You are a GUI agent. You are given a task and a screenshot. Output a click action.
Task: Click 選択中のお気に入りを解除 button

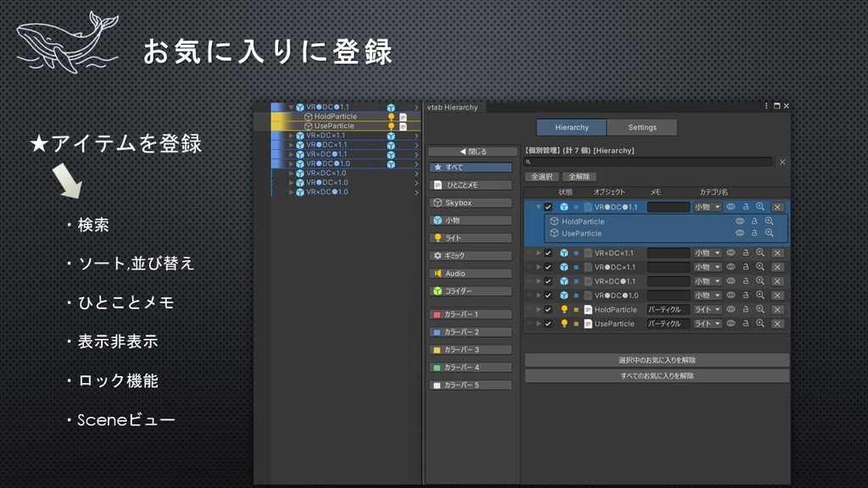[x=657, y=360]
